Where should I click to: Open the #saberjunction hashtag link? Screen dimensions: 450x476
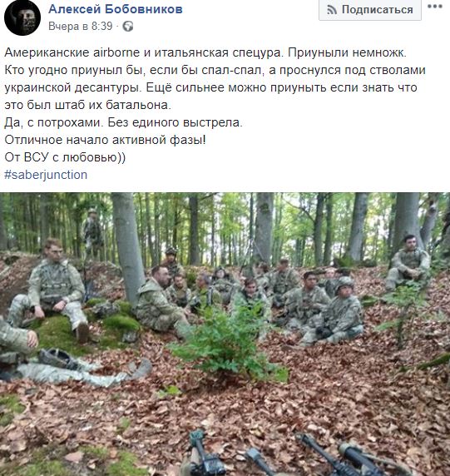click(x=46, y=175)
